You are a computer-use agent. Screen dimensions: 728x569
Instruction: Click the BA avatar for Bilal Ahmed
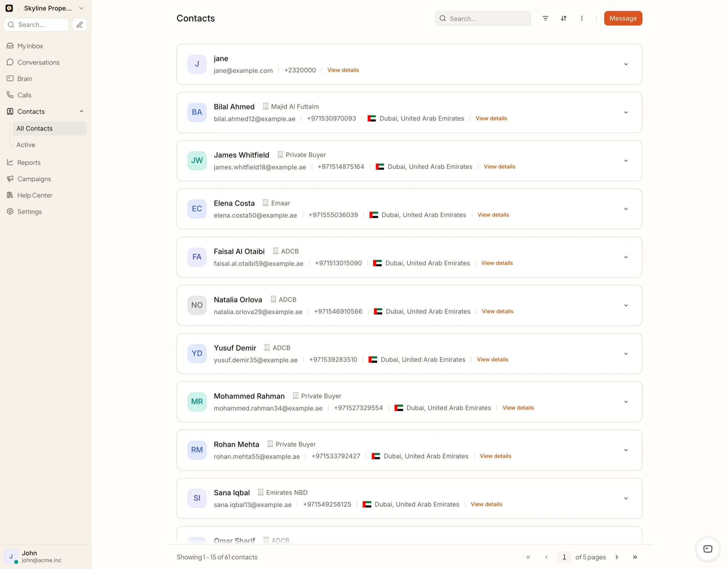tap(197, 112)
